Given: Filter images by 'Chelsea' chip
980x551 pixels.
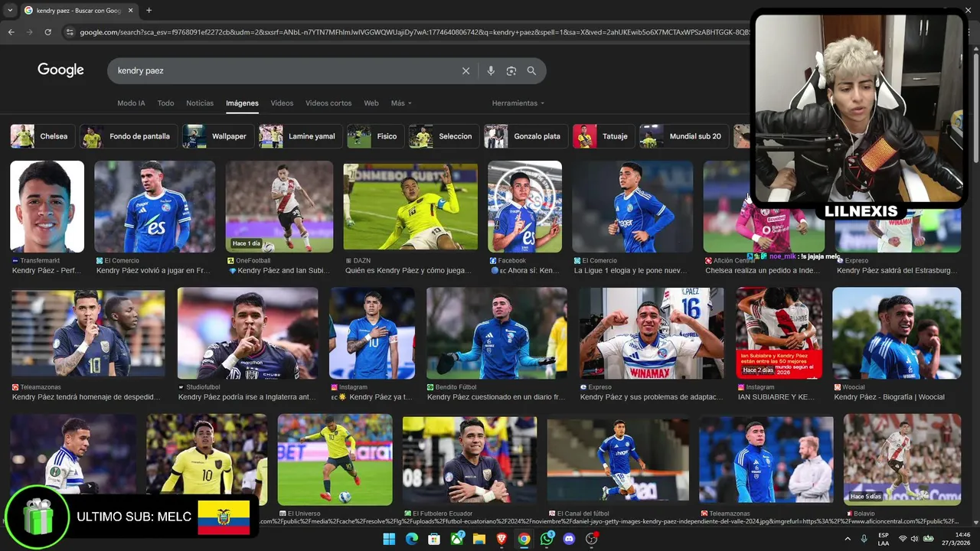Looking at the screenshot, I should 43,136.
